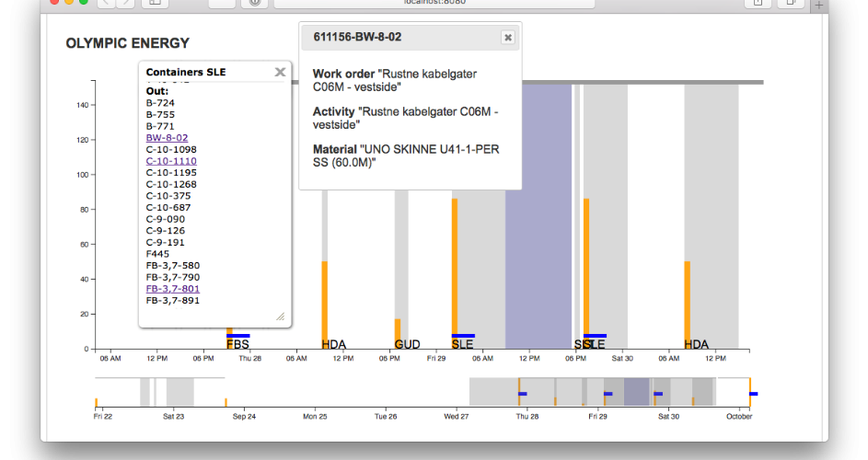This screenshot has height=460, width=868.
Task: Click the Material description in dialog
Action: 406,155
